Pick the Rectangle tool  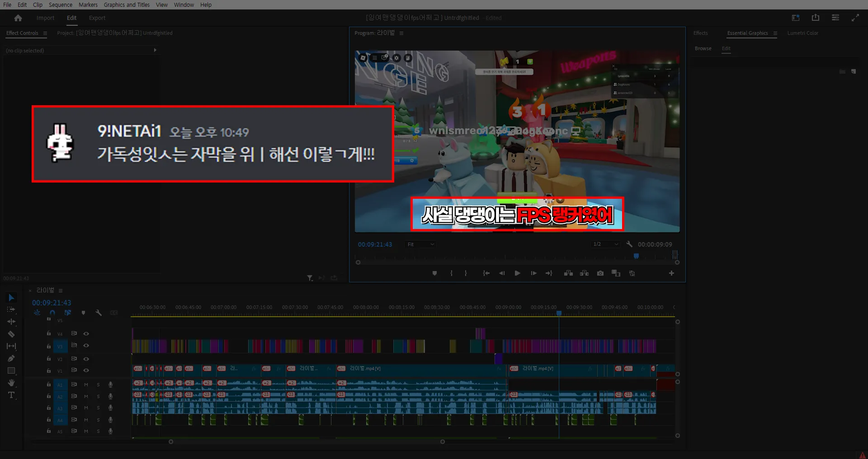[11, 370]
